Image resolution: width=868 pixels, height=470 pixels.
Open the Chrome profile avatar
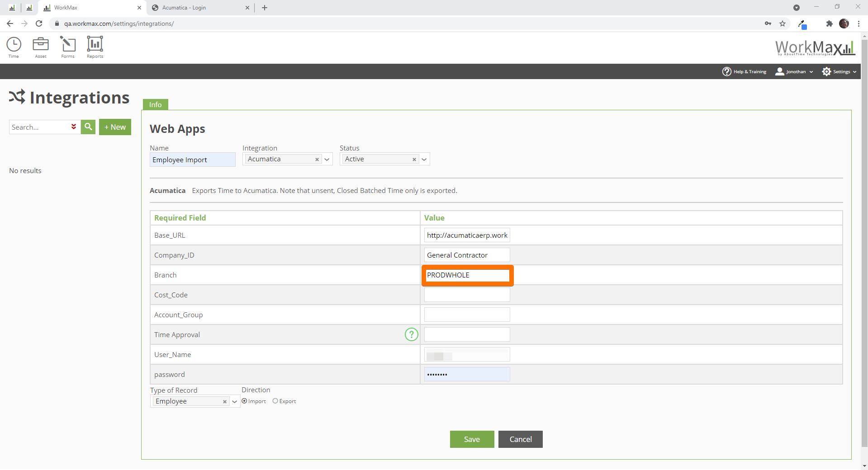844,23
